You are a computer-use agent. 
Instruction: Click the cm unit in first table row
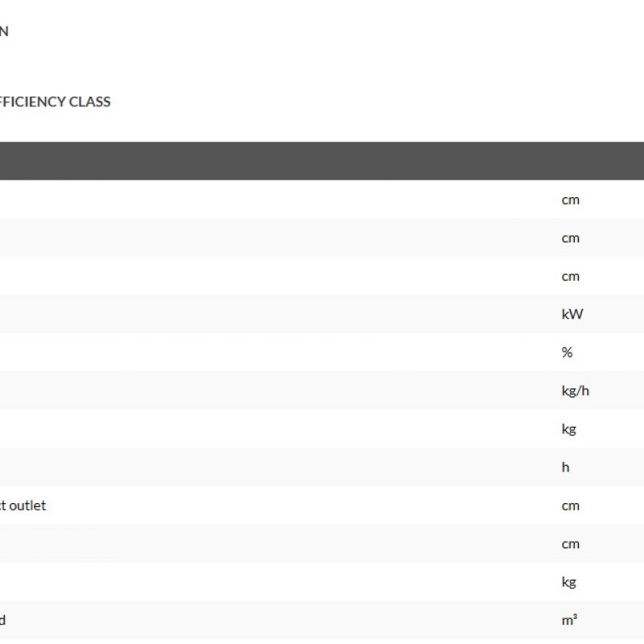pyautogui.click(x=570, y=200)
